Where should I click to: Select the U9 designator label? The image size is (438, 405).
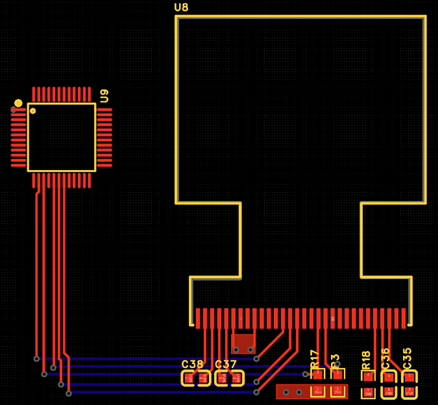click(x=104, y=96)
